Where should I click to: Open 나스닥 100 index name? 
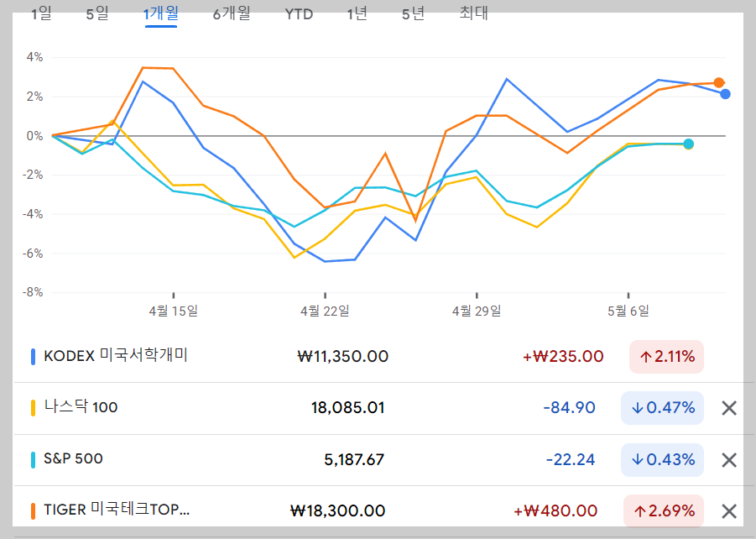[81, 407]
